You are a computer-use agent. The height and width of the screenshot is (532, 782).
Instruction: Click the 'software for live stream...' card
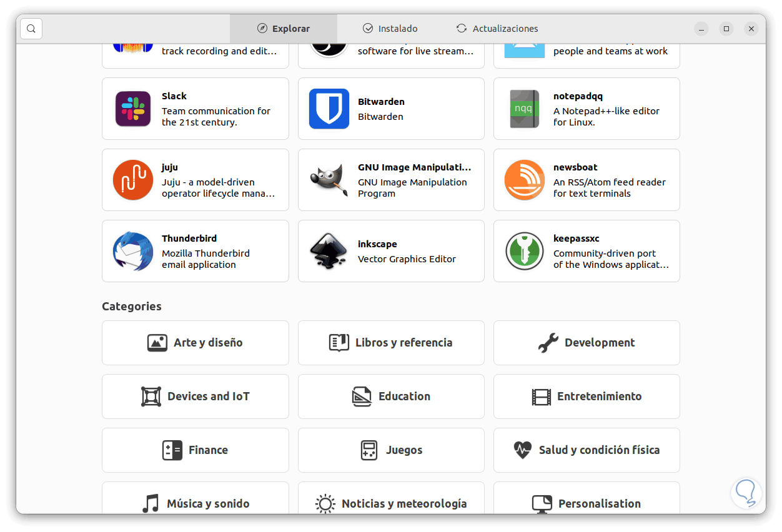pyautogui.click(x=391, y=56)
